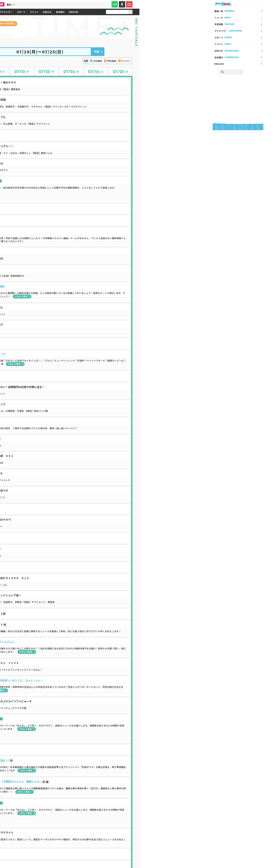Click the ＃１３３ program title row
The width and height of the screenshot is (278, 868).
(9, 663)
